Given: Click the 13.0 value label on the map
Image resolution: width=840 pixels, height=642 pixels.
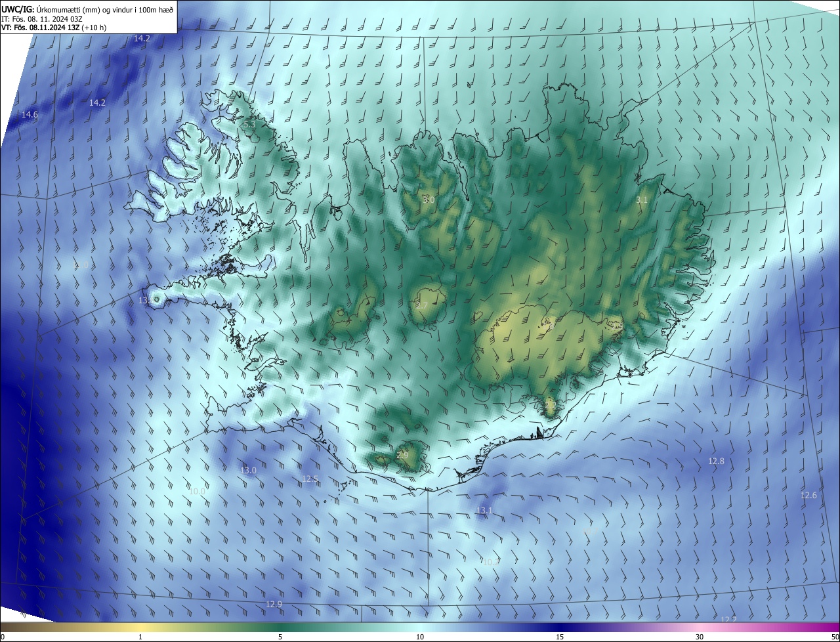Looking at the screenshot, I should point(248,470).
